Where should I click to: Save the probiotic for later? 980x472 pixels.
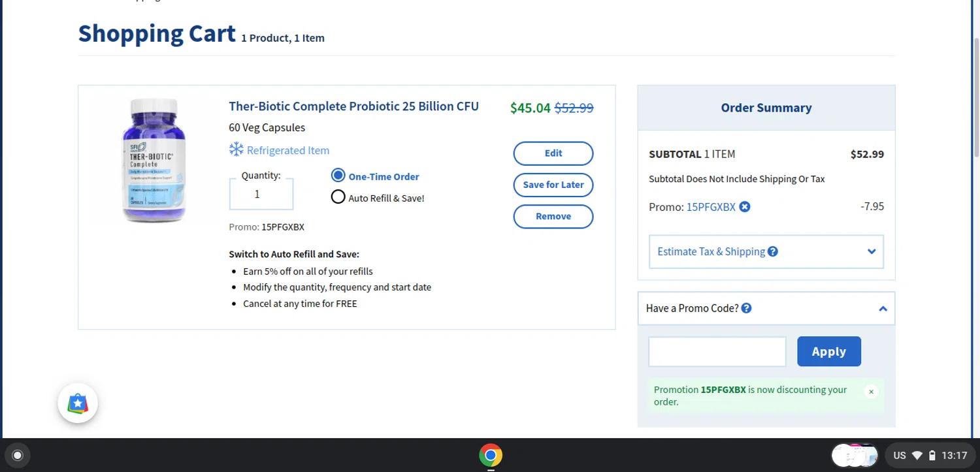pos(553,185)
